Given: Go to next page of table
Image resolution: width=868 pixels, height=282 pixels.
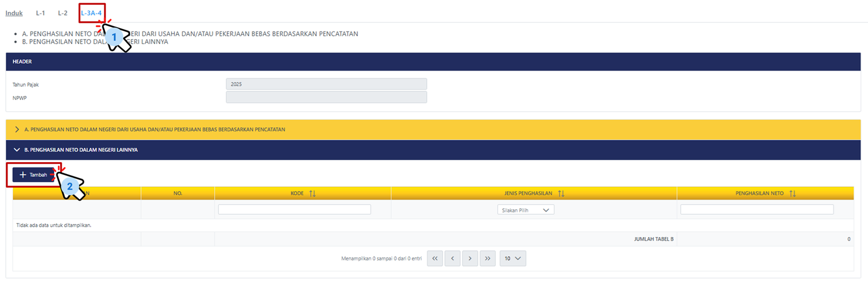Looking at the screenshot, I should [470, 259].
